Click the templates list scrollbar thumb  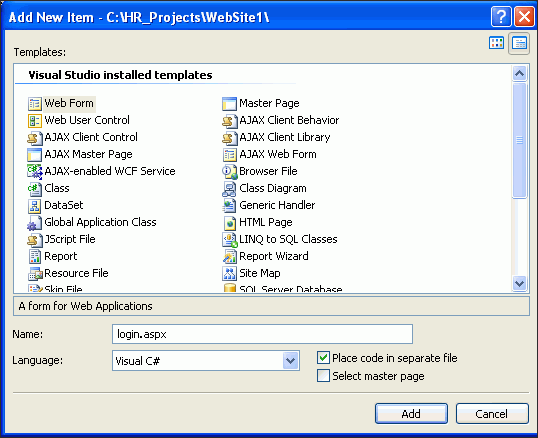pos(519,140)
